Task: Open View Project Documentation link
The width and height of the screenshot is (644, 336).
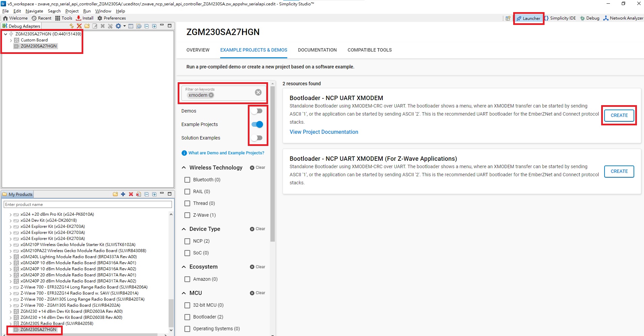Action: click(x=324, y=132)
